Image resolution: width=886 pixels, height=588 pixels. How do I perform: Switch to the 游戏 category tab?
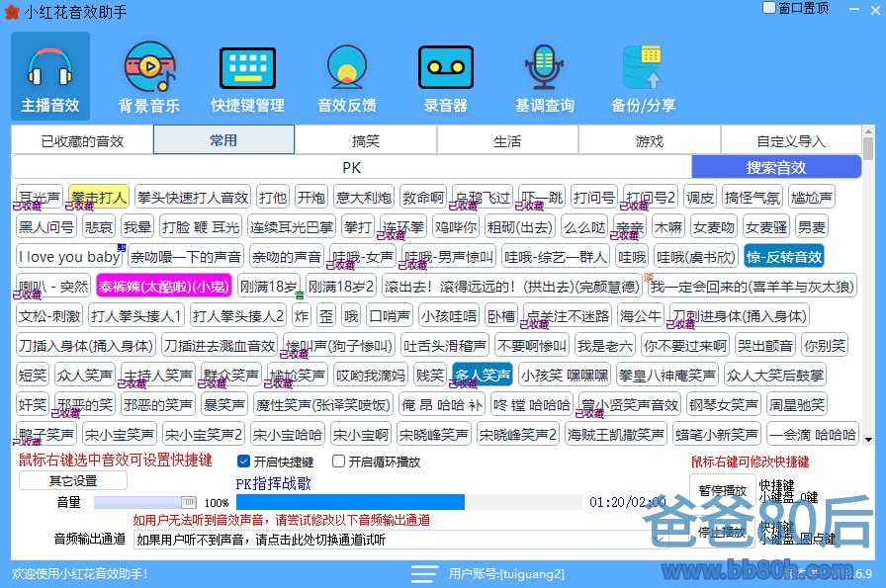[650, 140]
